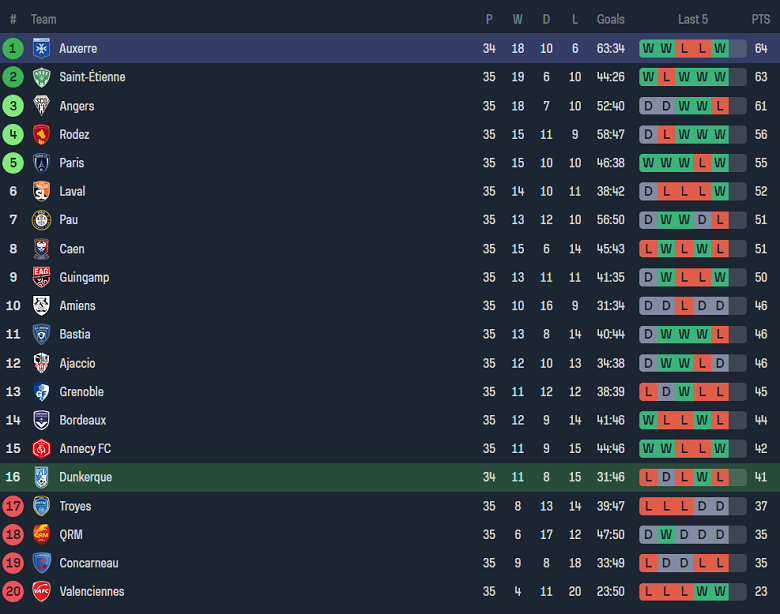Viewport: 780px width, 614px height.
Task: Click Valenciennes' first loss badge in Last 5
Action: pyautogui.click(x=648, y=591)
